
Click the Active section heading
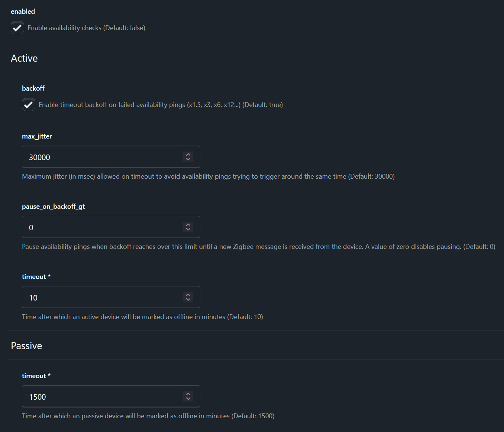25,58
